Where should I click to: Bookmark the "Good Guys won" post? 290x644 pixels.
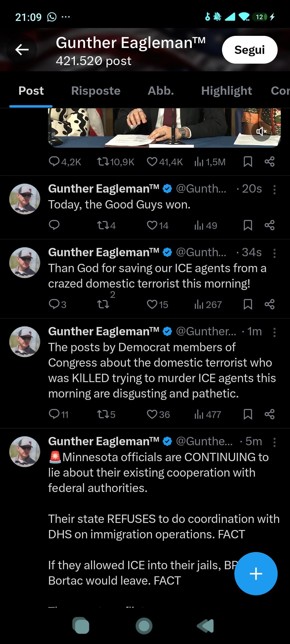247,225
